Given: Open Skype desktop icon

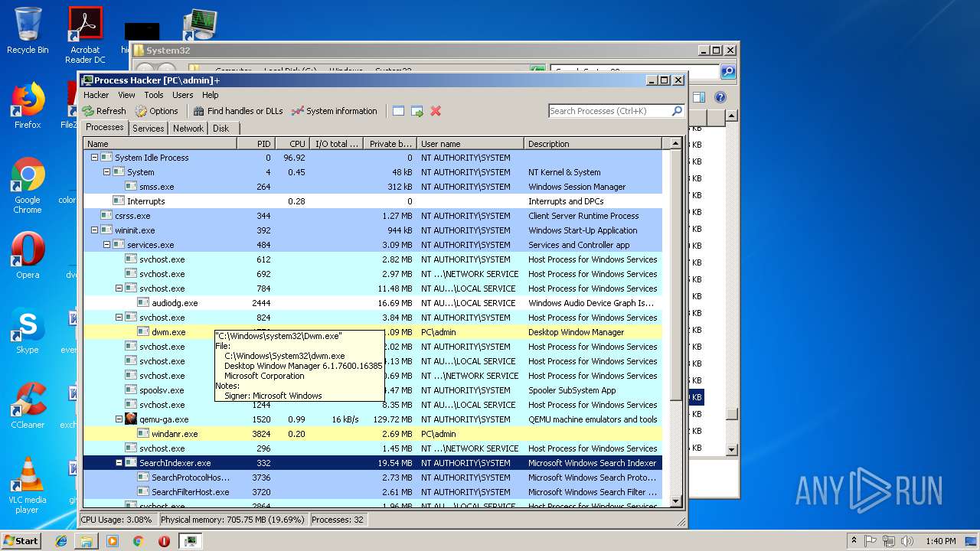Looking at the screenshot, I should pyautogui.click(x=28, y=331).
